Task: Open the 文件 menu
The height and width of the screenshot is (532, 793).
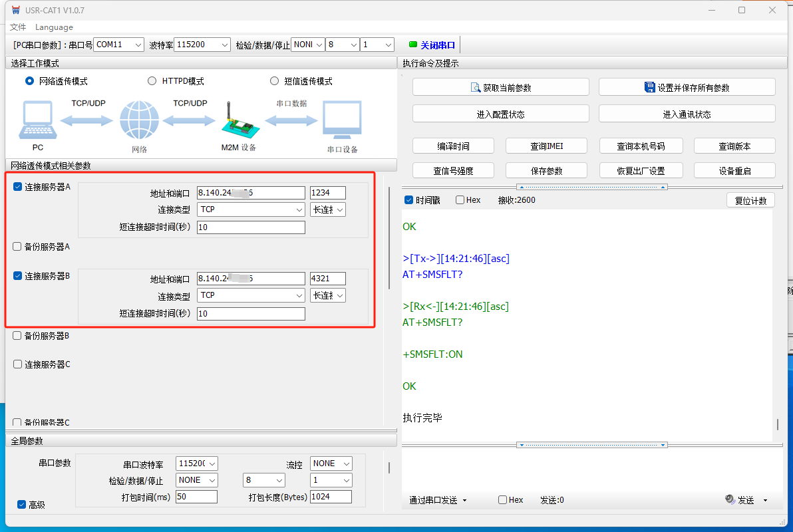Action: [18, 27]
